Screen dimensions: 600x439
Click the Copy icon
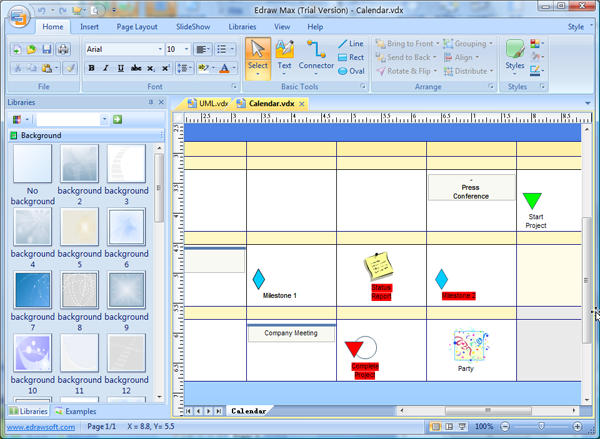click(x=32, y=68)
